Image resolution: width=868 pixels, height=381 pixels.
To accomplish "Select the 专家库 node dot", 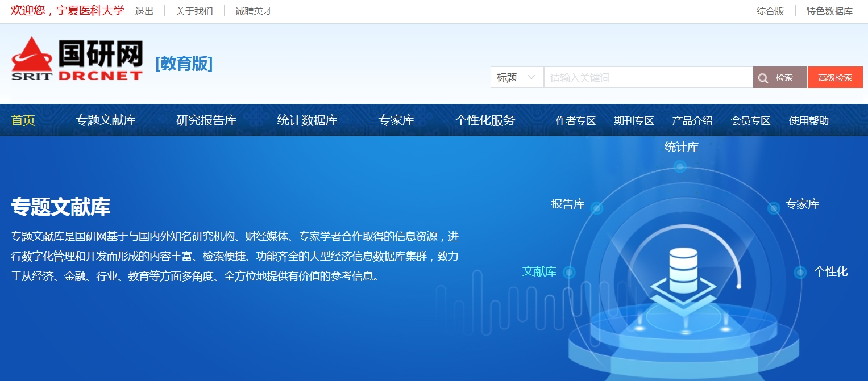I will [x=774, y=208].
